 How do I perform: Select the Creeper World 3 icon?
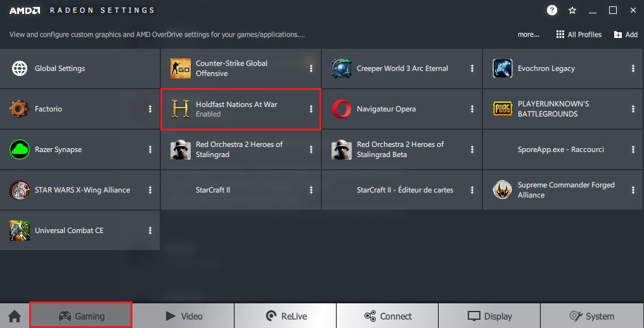click(342, 68)
